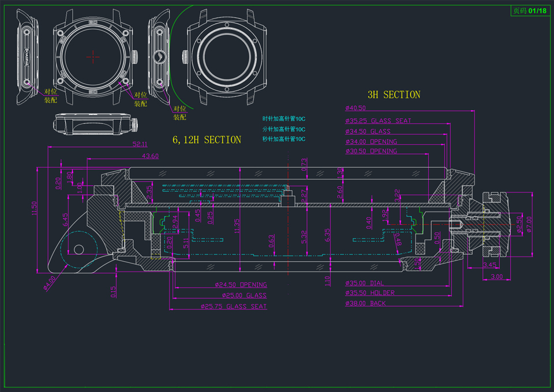554x392 pixels.
Task: Click the red crosshair center mark
Action: (93, 57)
